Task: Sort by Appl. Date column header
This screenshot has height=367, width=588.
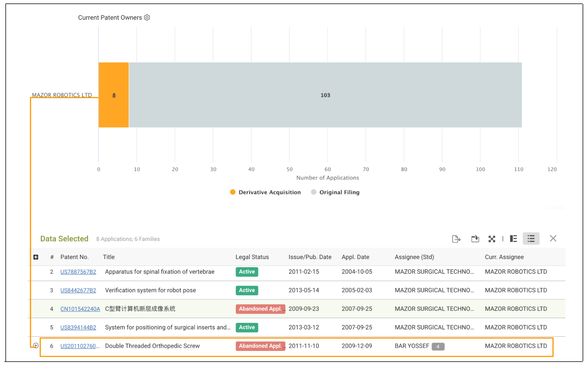Action: pyautogui.click(x=355, y=257)
